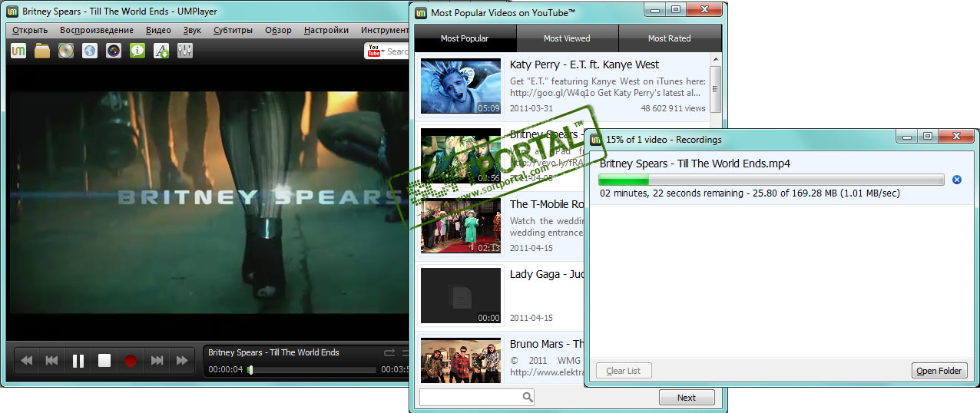Click elapsed time '00:00:04' in the player

pos(226,369)
